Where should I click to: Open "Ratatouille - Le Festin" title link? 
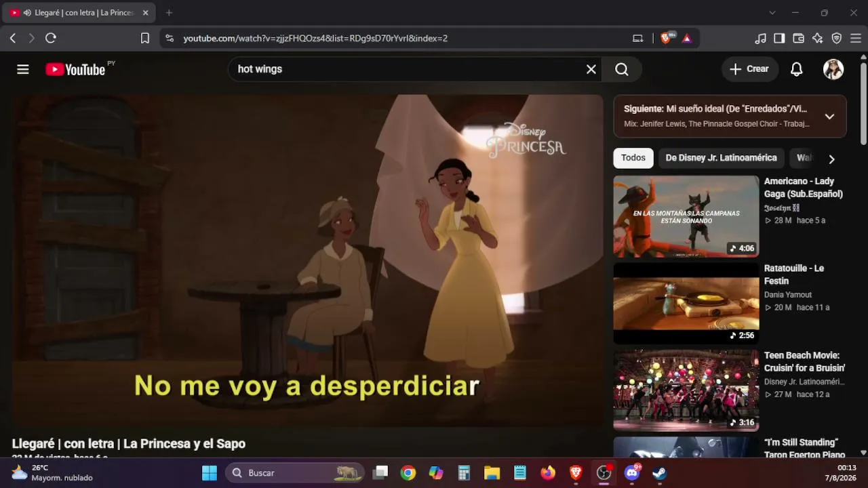pos(794,274)
